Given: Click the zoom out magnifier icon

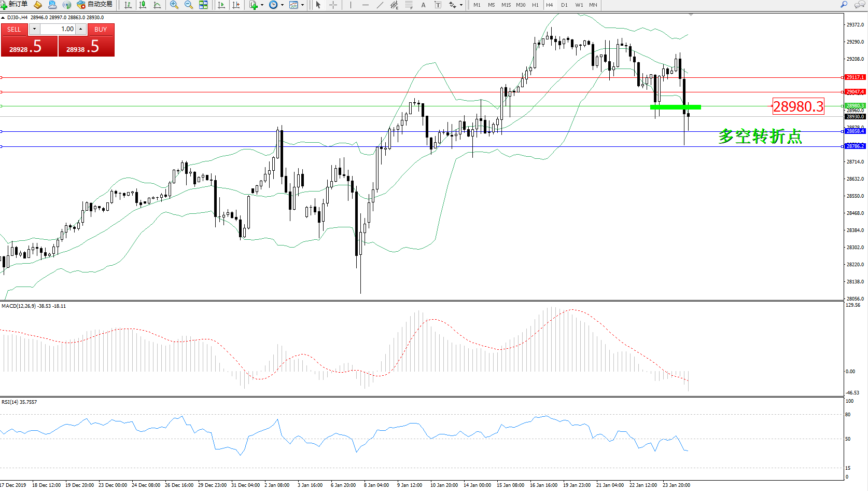Looking at the screenshot, I should pyautogui.click(x=189, y=5).
